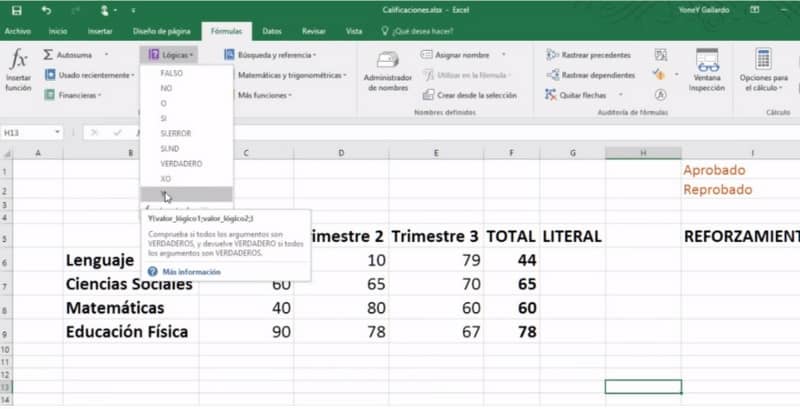This screenshot has height=409, width=800.
Task: Select the TOTAL header cell
Action: pyautogui.click(x=512, y=236)
